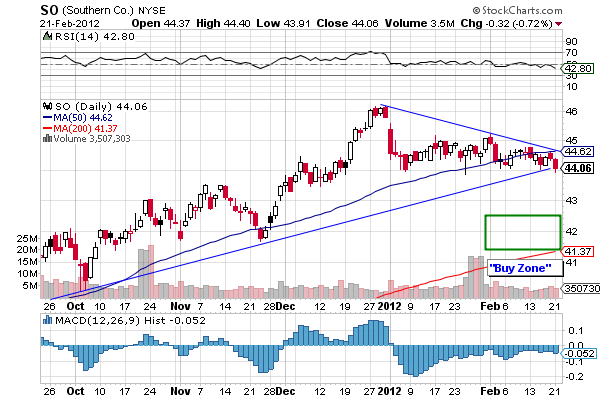Click the green-outlined 42.80 RSI value tag

577,69
